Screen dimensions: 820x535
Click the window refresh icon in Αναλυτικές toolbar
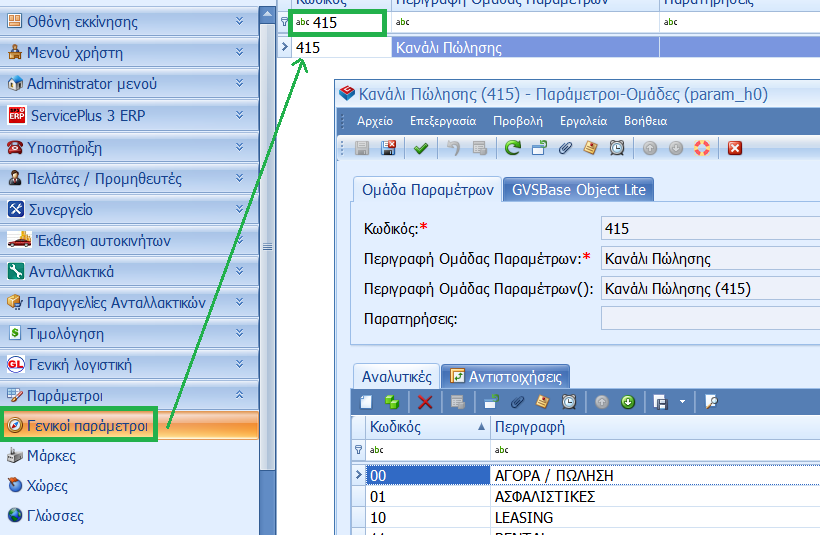(491, 402)
